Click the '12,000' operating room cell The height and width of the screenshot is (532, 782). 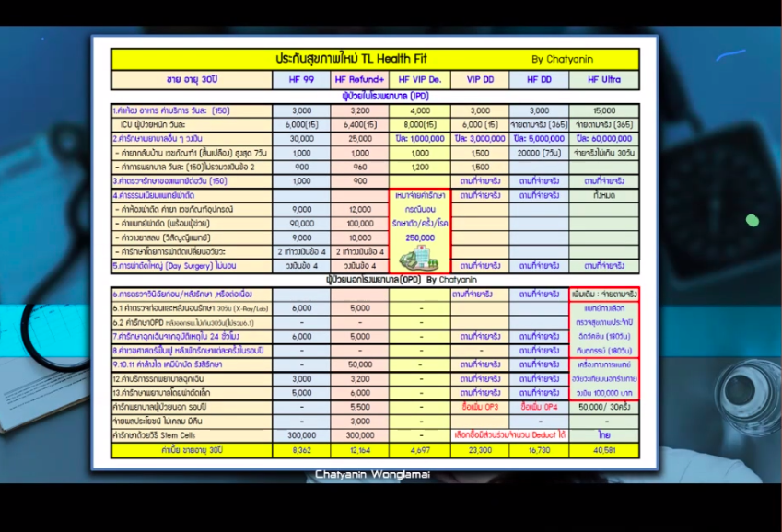point(359,210)
